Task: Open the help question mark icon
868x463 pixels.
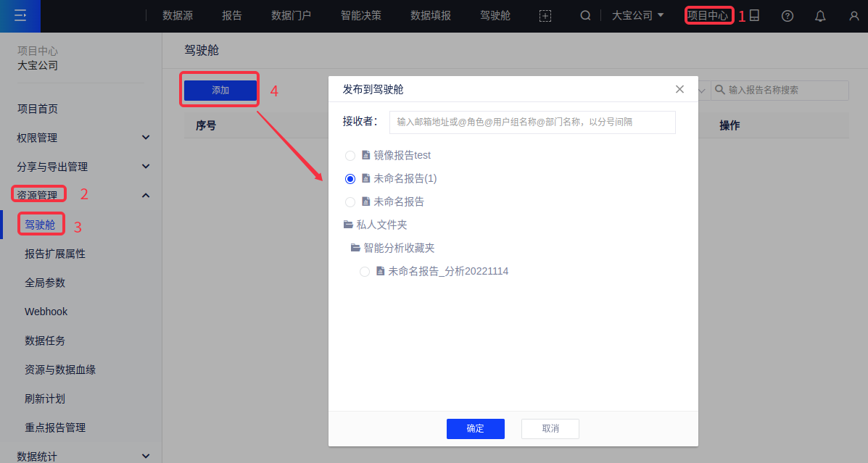Action: (787, 16)
